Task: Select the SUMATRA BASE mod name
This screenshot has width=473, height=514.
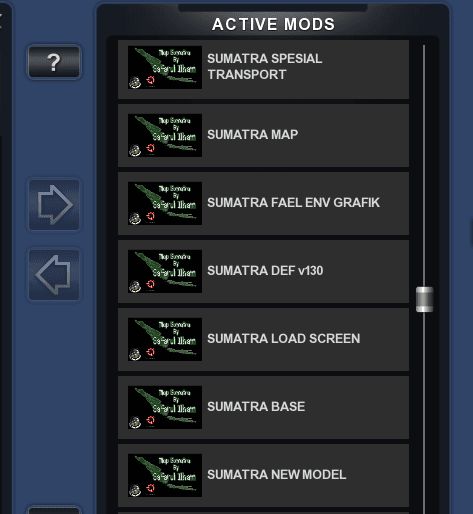Action: (x=256, y=407)
